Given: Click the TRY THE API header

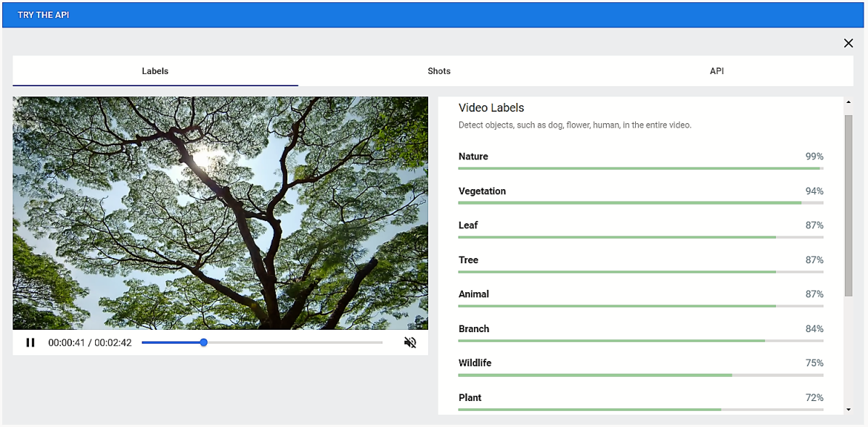Looking at the screenshot, I should [x=44, y=15].
